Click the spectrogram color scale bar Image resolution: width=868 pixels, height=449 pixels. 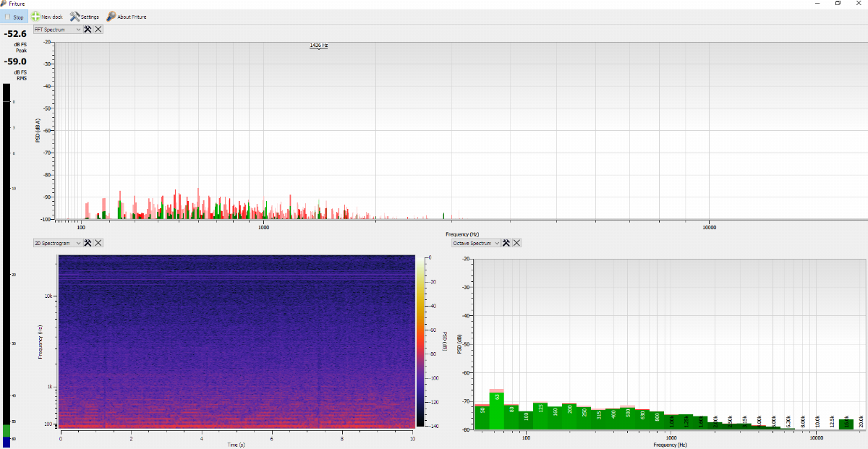coord(420,341)
